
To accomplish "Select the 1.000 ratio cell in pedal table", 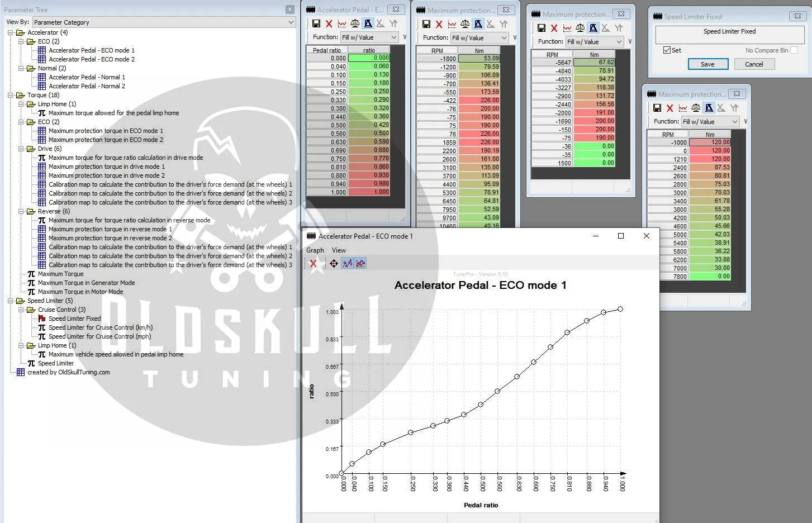I will 369,192.
